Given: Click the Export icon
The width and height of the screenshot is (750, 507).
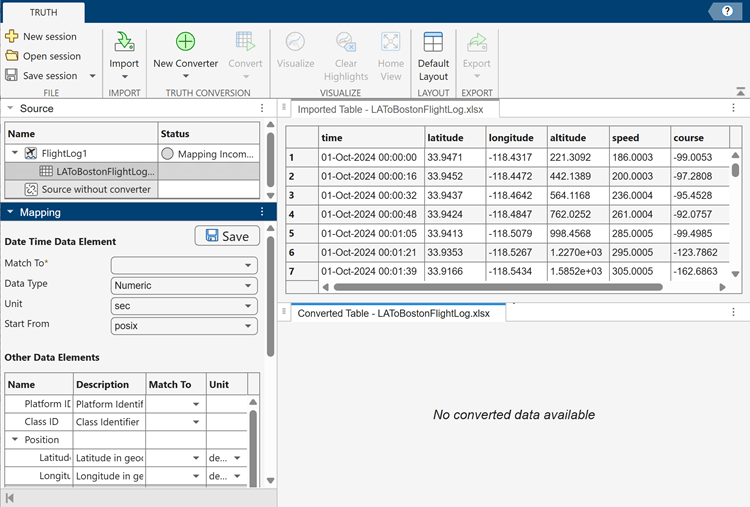Looking at the screenshot, I should [x=476, y=42].
